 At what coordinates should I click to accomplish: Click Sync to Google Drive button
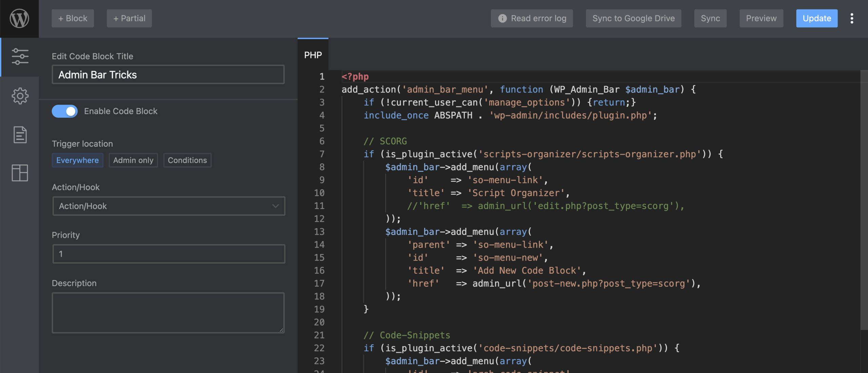pyautogui.click(x=633, y=18)
